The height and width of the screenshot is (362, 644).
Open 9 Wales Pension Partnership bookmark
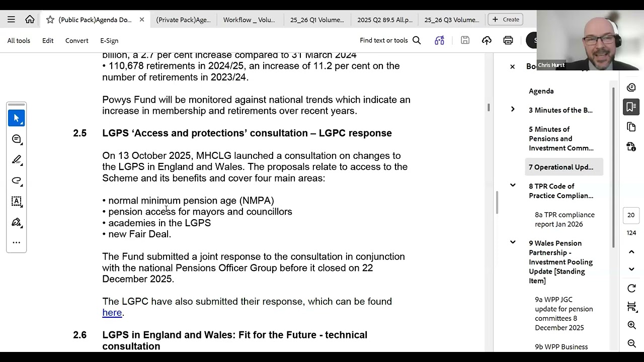point(560,262)
